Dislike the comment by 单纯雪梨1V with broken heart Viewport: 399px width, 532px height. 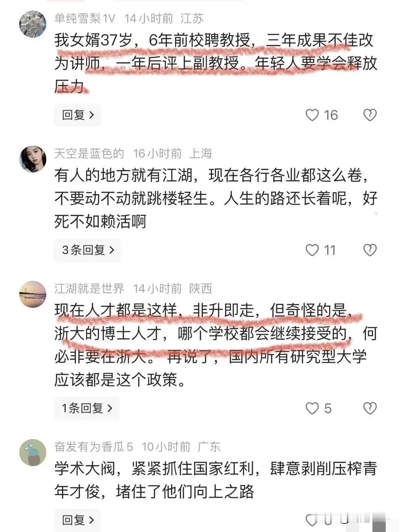coord(370,115)
